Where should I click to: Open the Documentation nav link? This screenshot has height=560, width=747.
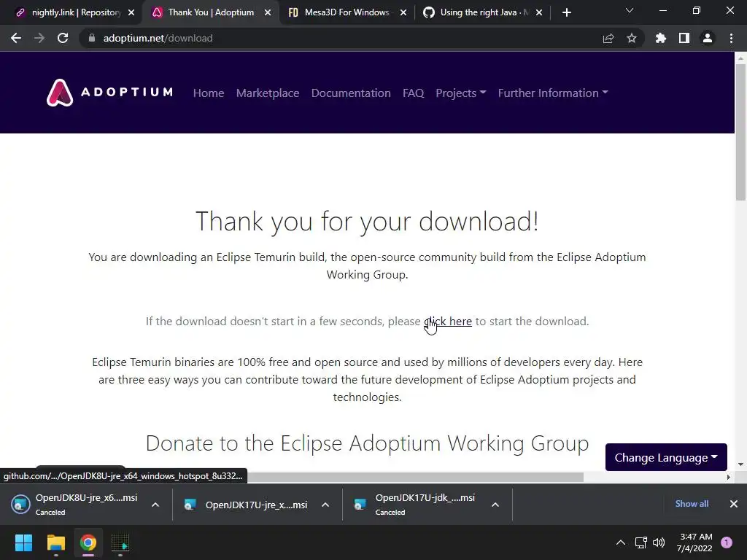(x=351, y=93)
